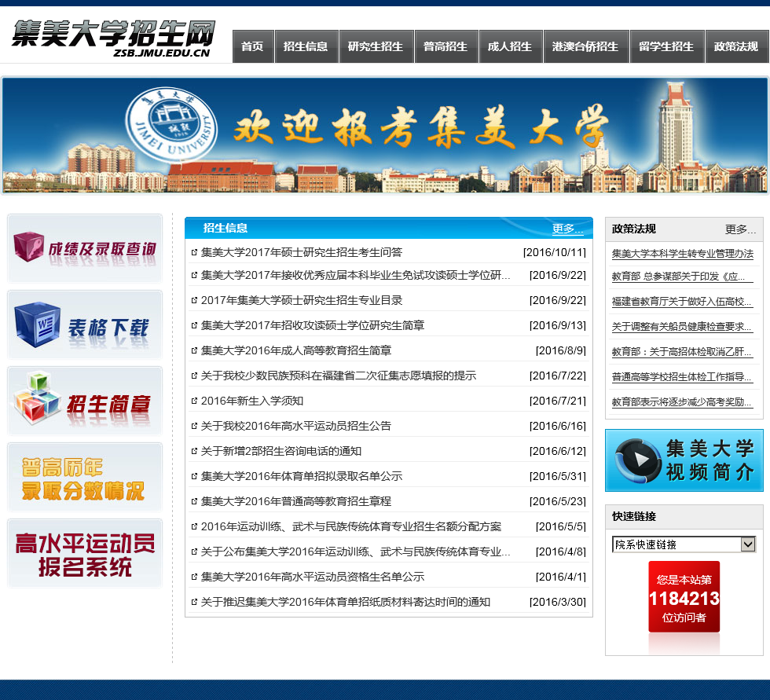Play the 集美大学视频简介 video banner
The width and height of the screenshot is (770, 700).
click(x=684, y=460)
